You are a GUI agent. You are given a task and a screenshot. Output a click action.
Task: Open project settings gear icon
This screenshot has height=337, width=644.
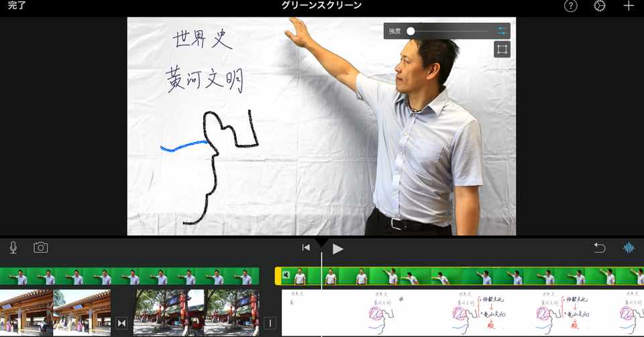(600, 6)
